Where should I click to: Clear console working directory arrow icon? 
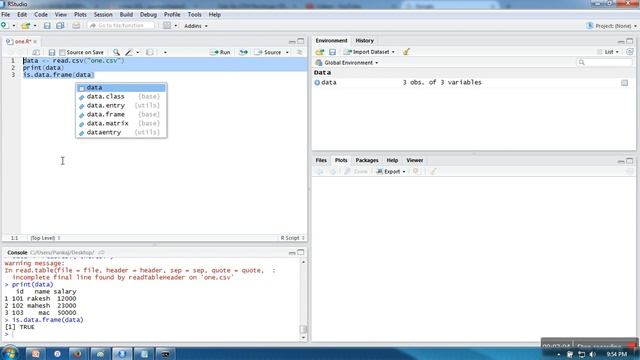coord(101,252)
